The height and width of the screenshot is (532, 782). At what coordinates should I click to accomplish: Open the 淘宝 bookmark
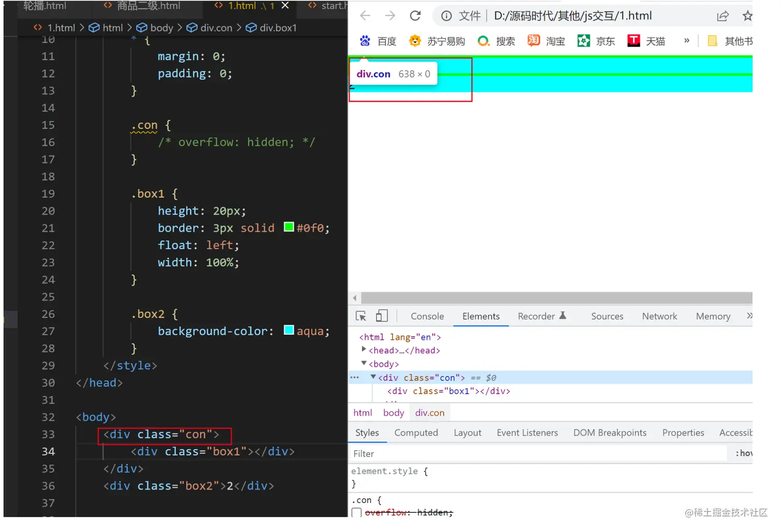coord(546,41)
